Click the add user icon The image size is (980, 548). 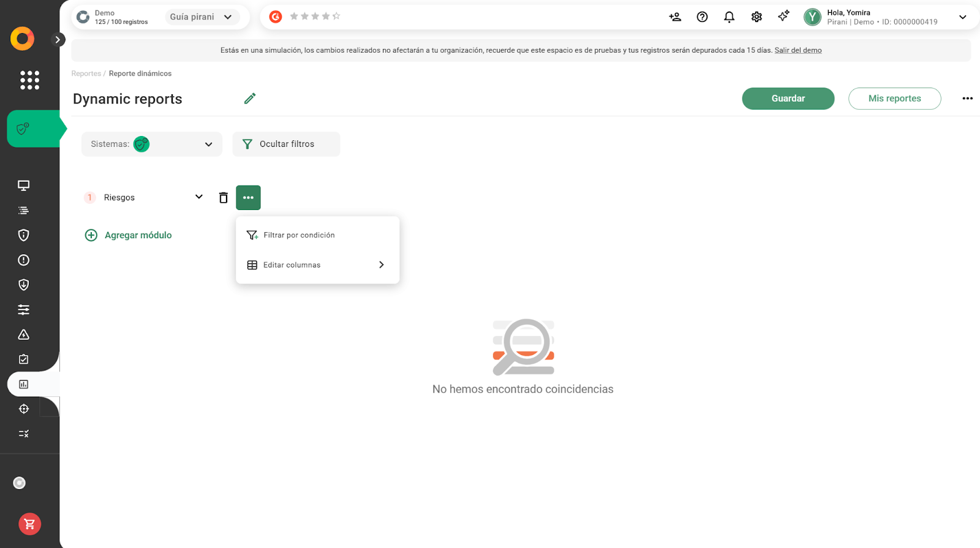[675, 17]
